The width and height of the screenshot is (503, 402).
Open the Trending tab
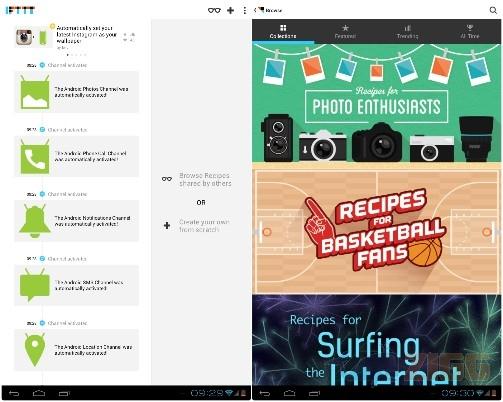407,32
